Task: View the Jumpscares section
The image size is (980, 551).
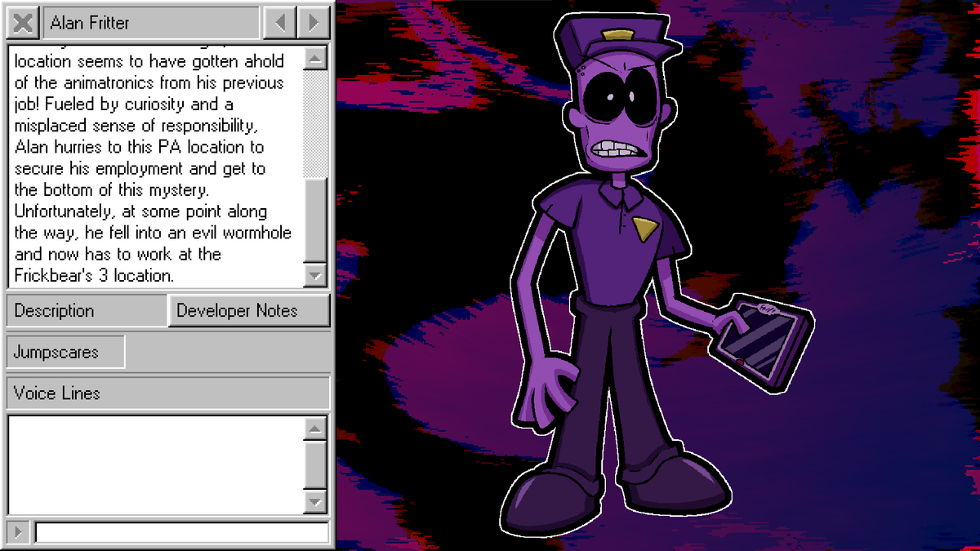Action: (x=65, y=352)
